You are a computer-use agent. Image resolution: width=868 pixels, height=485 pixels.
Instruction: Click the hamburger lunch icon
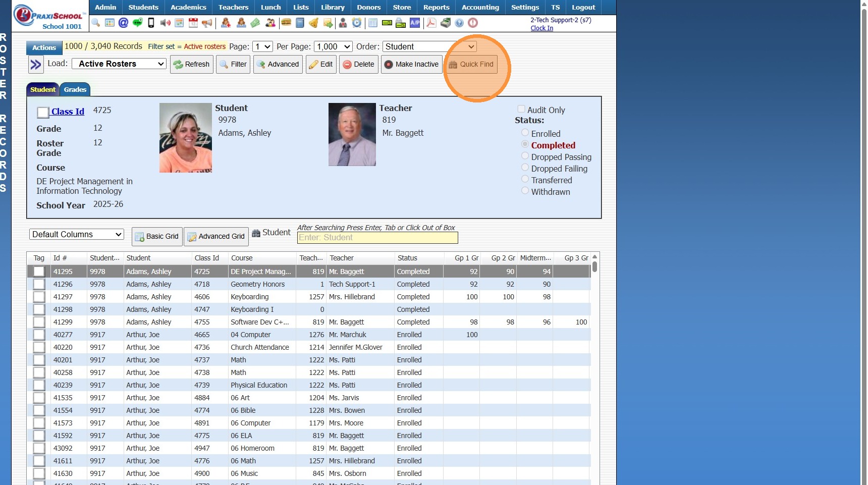pyautogui.click(x=286, y=23)
